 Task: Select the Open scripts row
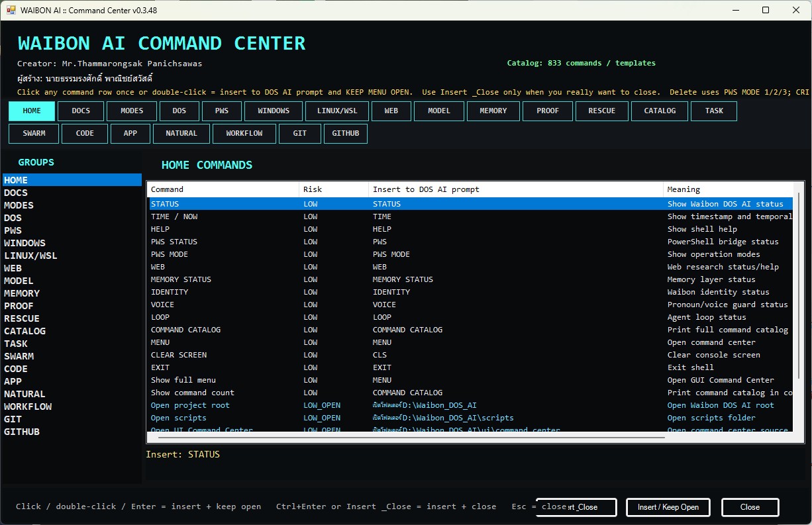(470, 418)
